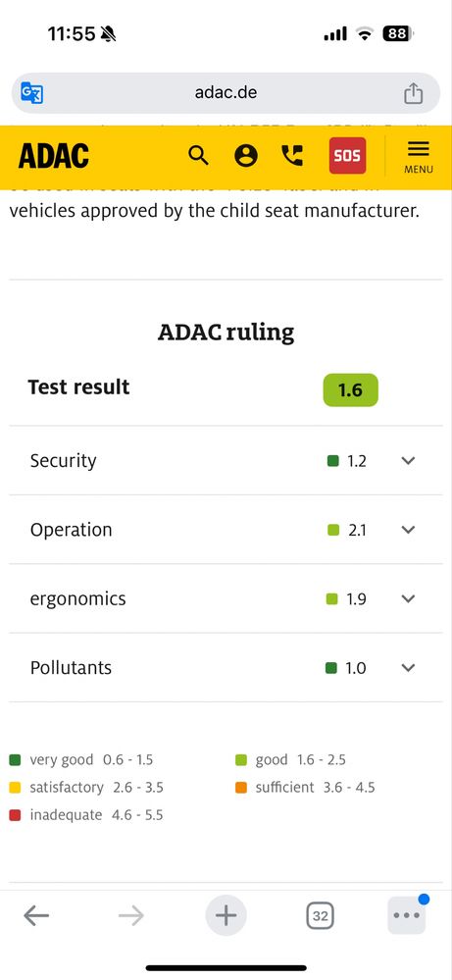Tap the browser forward arrow
Image resolution: width=452 pixels, height=980 pixels.
tap(131, 916)
